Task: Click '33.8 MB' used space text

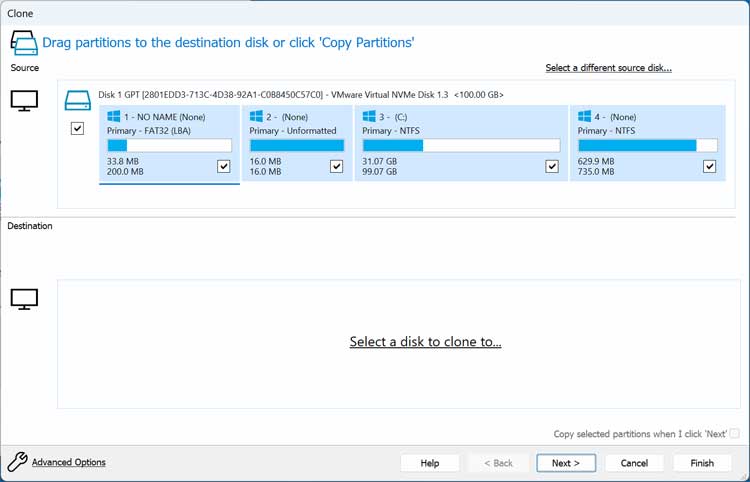Action: 123,161
